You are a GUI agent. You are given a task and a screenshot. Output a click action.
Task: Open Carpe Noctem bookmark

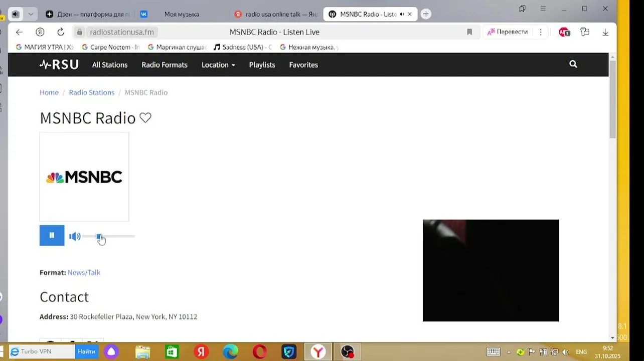click(110, 47)
